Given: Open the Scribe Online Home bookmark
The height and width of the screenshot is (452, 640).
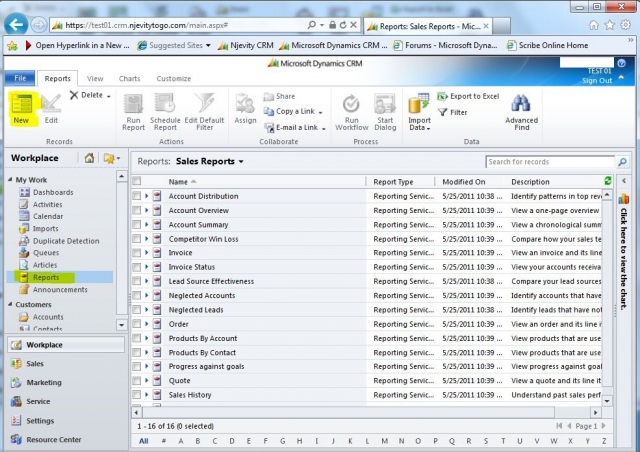Looking at the screenshot, I should coord(547,45).
